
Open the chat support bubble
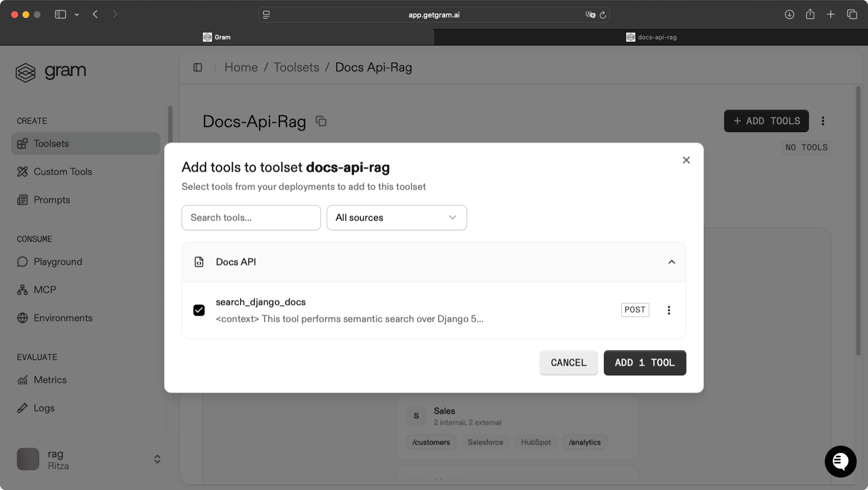pyautogui.click(x=840, y=461)
